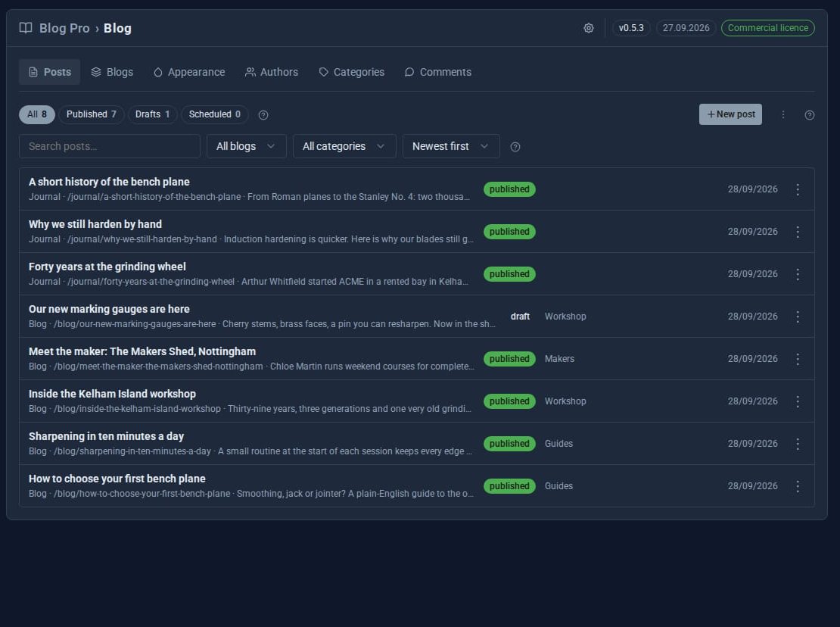Open post Sharpening in ten minutes a day
Screen dimensions: 840x627
tap(106, 435)
